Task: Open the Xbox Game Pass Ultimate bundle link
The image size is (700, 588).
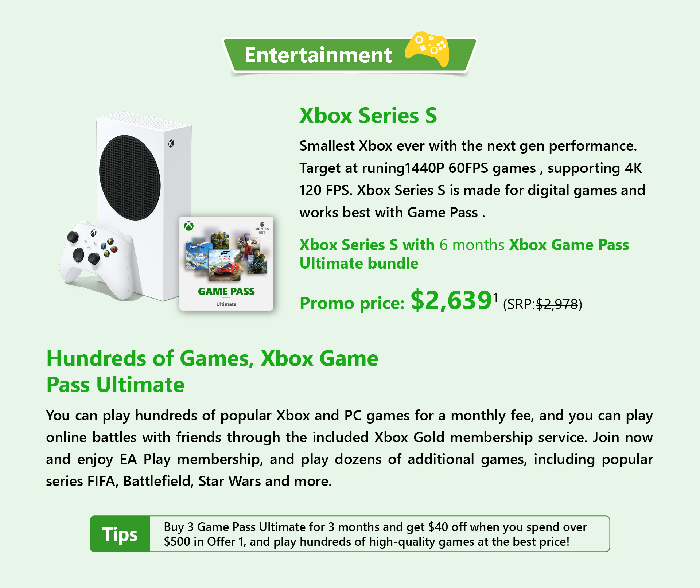Action: (464, 254)
